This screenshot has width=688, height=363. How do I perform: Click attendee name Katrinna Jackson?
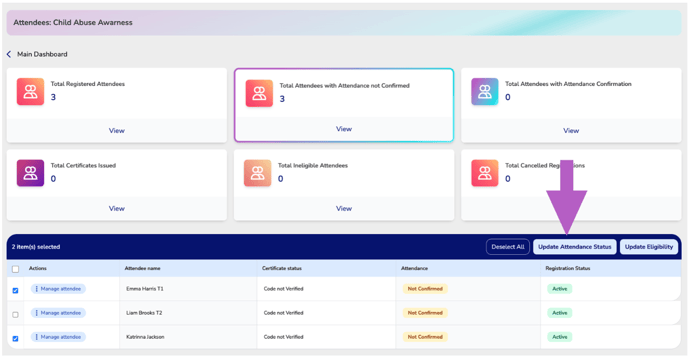145,337
